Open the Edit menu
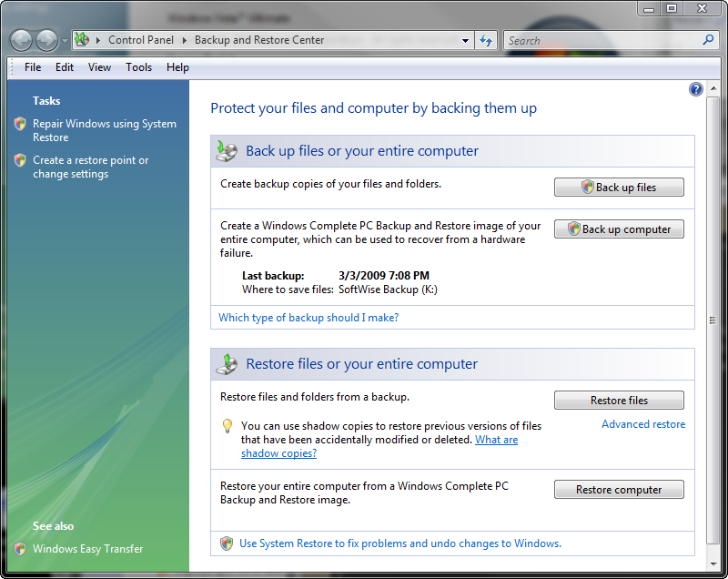 (65, 67)
